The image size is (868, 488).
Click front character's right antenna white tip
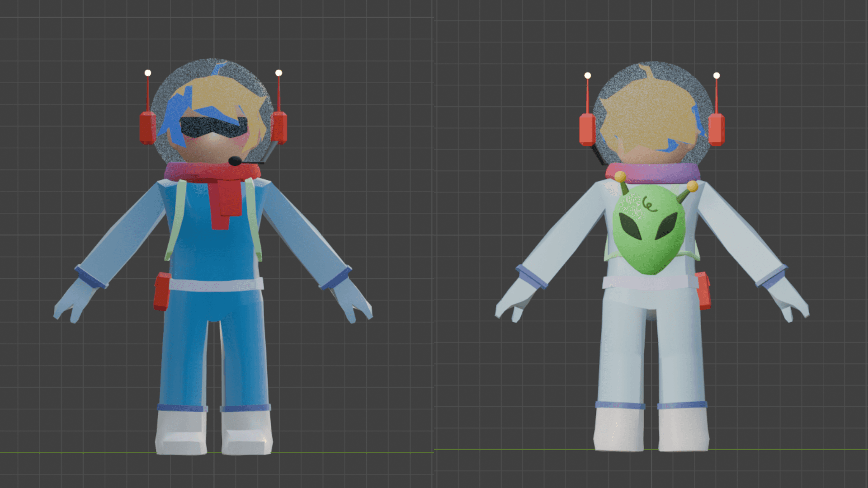(278, 73)
